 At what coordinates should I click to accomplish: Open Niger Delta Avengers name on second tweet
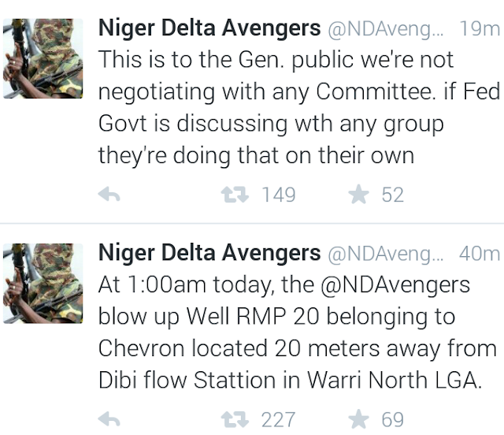coord(209,253)
